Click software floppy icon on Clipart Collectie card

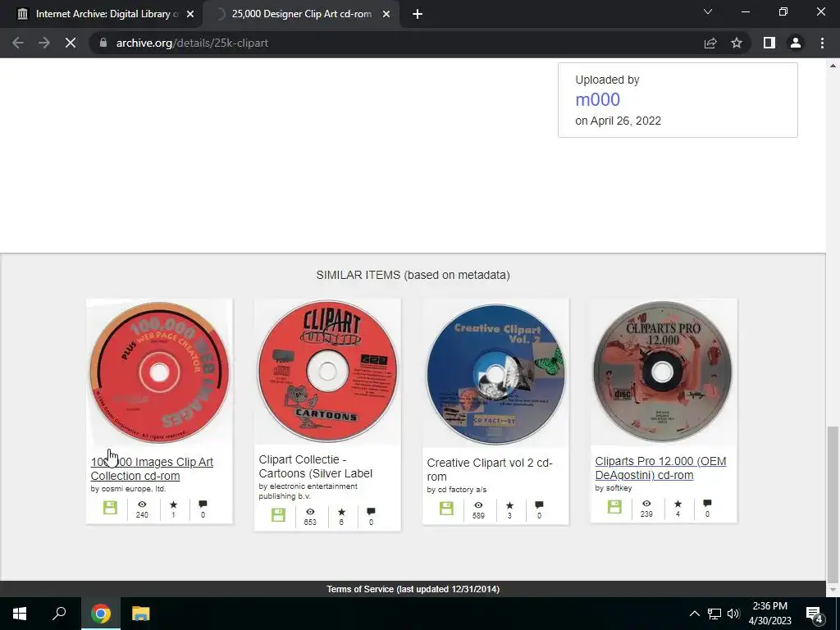tap(278, 515)
